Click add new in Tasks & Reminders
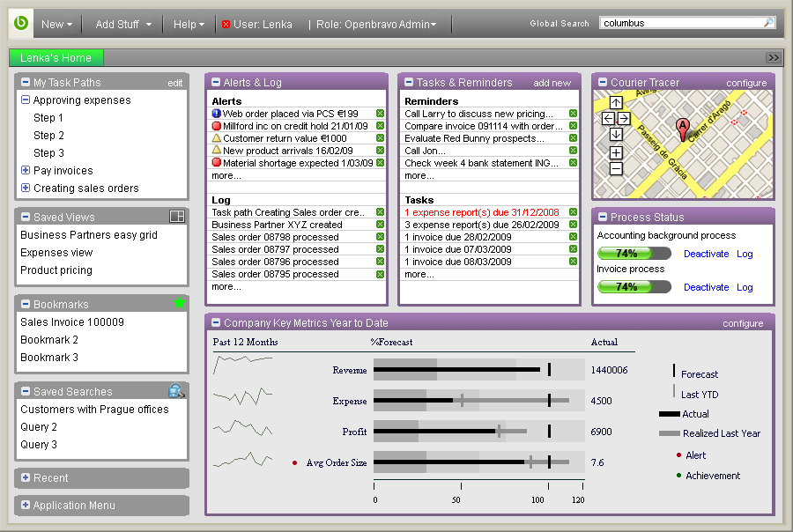 click(552, 83)
